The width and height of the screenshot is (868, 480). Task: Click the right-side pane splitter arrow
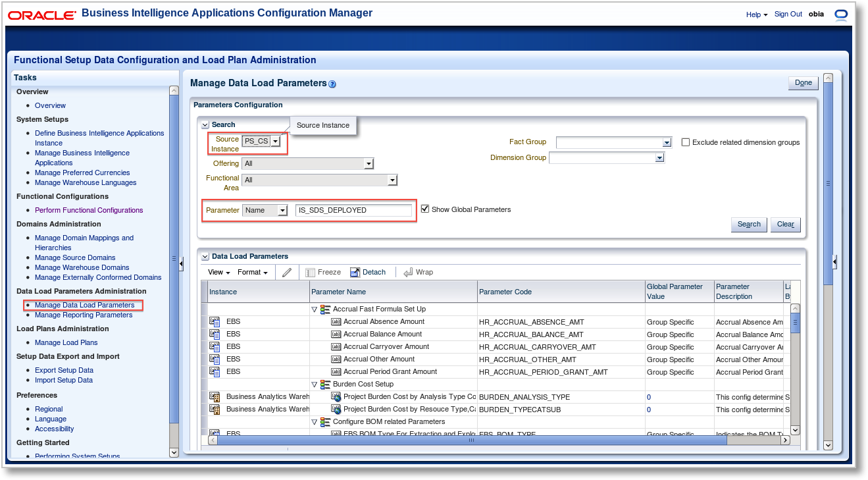(x=834, y=262)
